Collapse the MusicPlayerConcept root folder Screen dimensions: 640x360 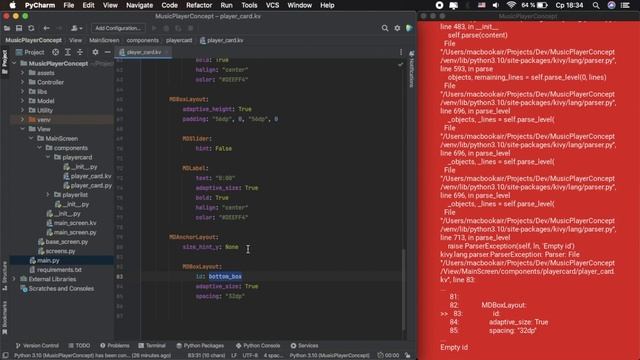pos(14,64)
